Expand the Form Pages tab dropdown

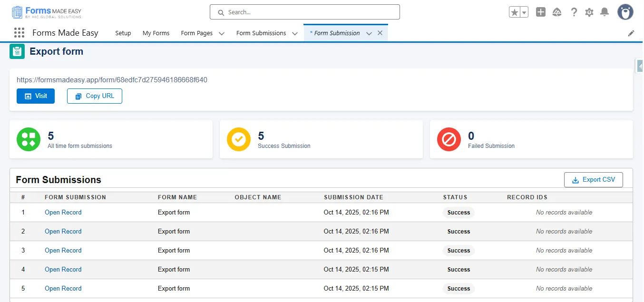222,33
